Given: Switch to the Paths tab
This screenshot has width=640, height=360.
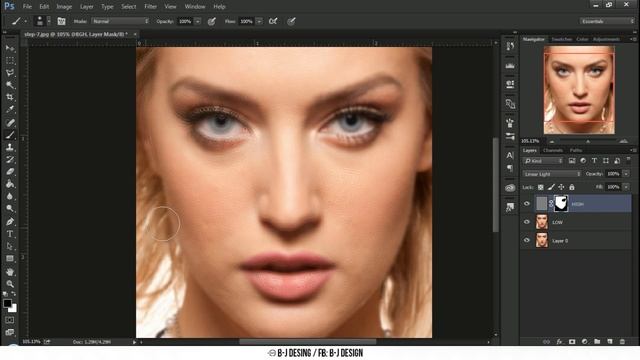Looking at the screenshot, I should pyautogui.click(x=576, y=150).
